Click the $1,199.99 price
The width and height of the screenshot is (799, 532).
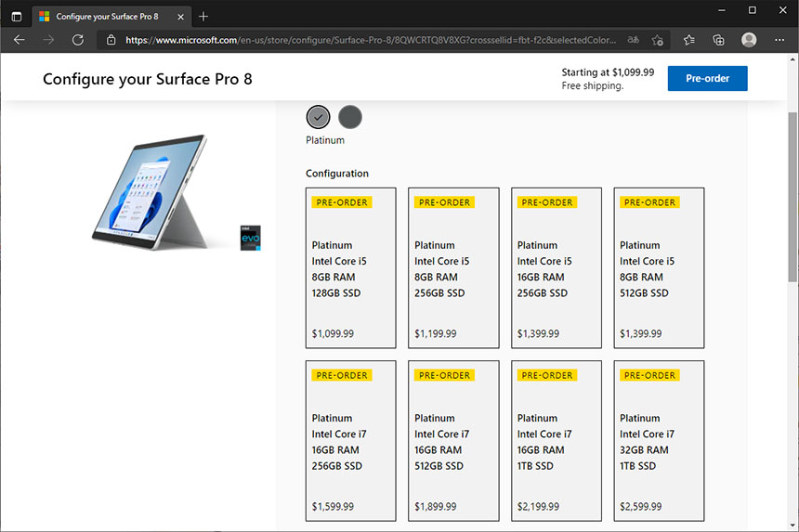coord(435,333)
